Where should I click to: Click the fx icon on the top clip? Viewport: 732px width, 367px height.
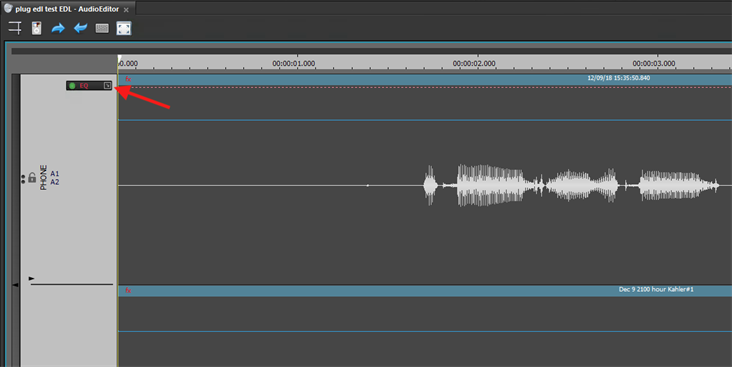128,79
